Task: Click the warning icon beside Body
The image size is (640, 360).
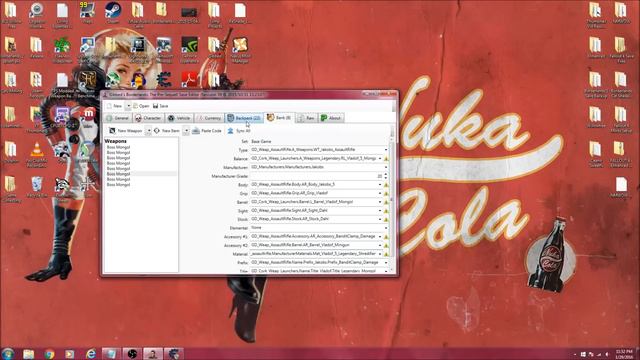Action: click(x=386, y=184)
